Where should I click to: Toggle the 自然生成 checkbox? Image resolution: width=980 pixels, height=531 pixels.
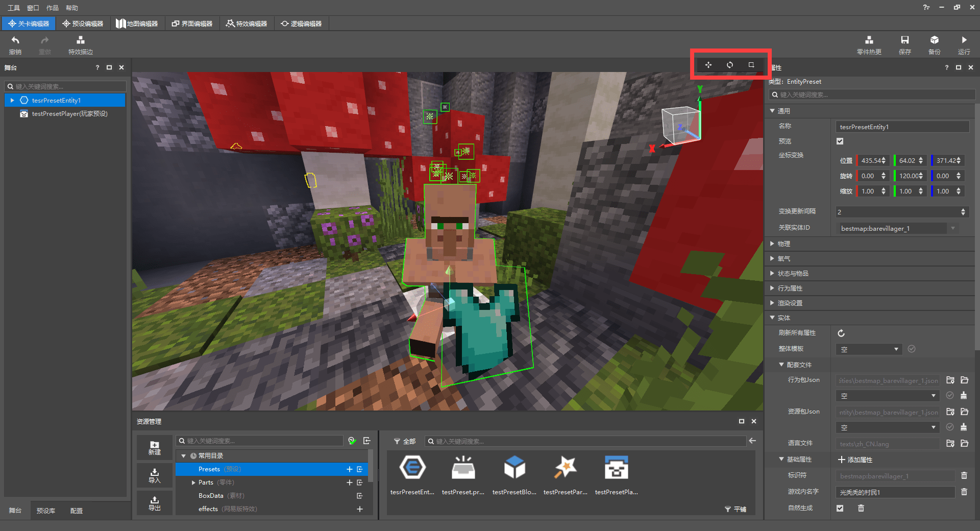(840, 508)
